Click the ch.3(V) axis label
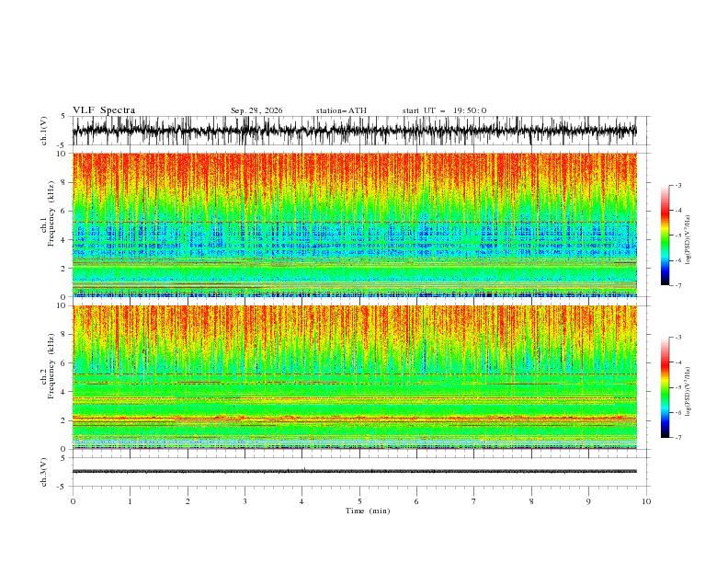Image resolution: width=728 pixels, height=563 pixels. (44, 472)
